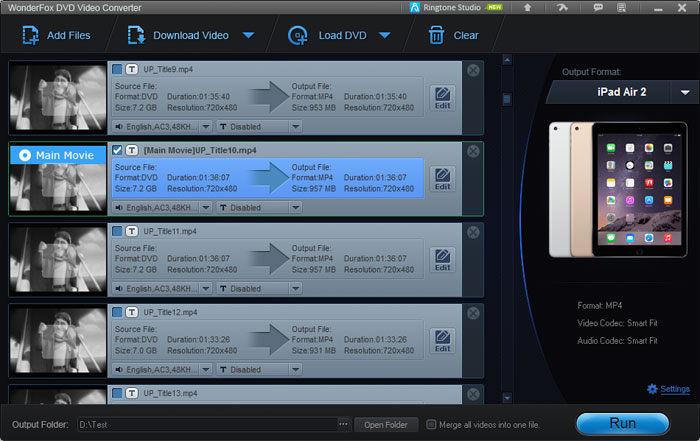Click Load DVD
Screen dimensions: 700x441
tap(327, 35)
